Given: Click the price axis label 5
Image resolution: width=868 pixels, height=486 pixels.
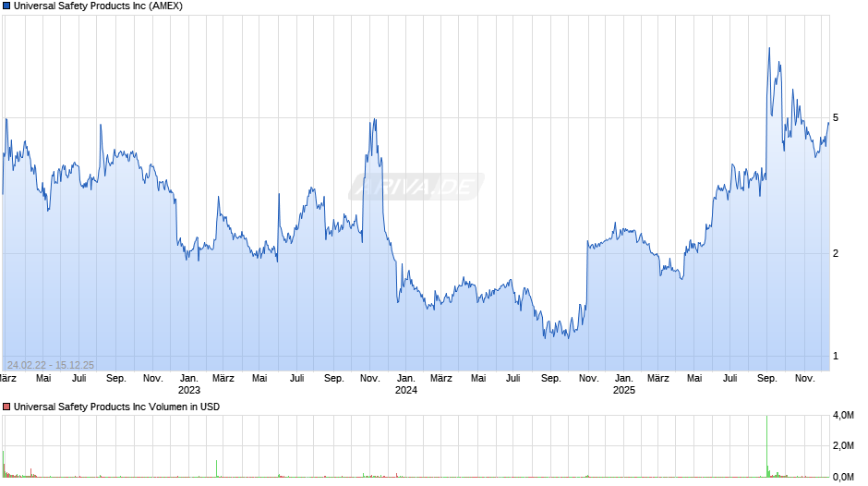Looking at the screenshot, I should click(x=836, y=117).
